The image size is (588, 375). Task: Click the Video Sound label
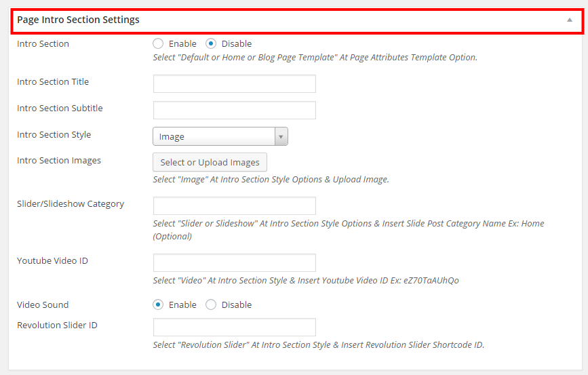pos(43,304)
